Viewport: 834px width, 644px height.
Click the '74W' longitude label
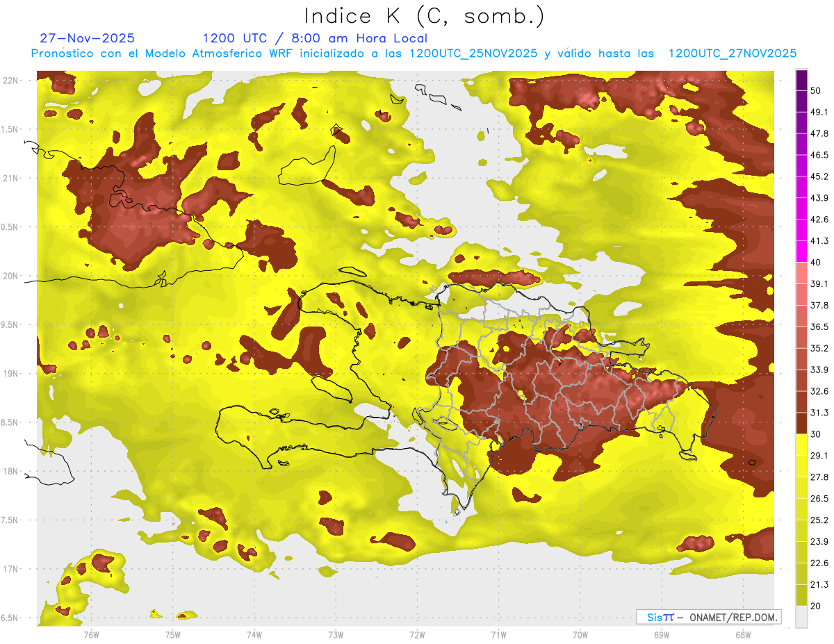254,635
